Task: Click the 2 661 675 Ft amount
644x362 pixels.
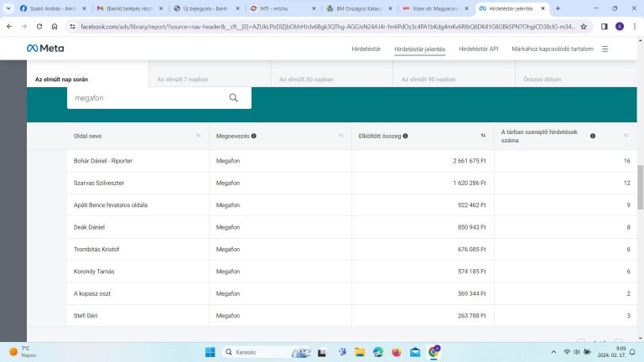Action: pos(470,161)
